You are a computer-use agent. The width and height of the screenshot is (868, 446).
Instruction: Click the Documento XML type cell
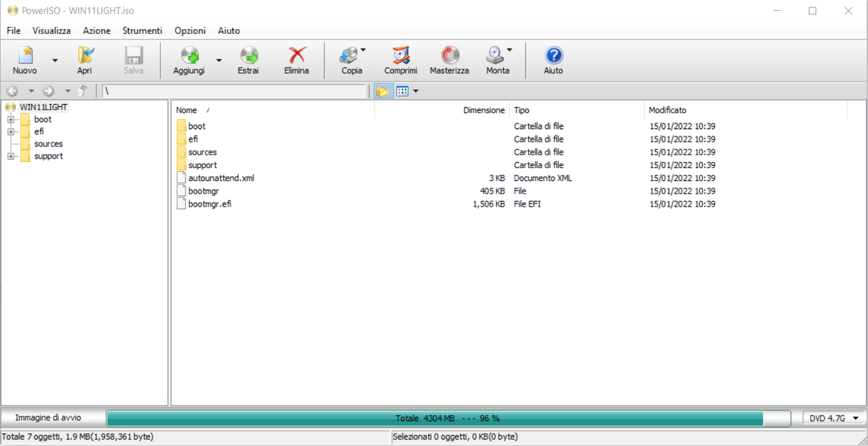point(542,178)
